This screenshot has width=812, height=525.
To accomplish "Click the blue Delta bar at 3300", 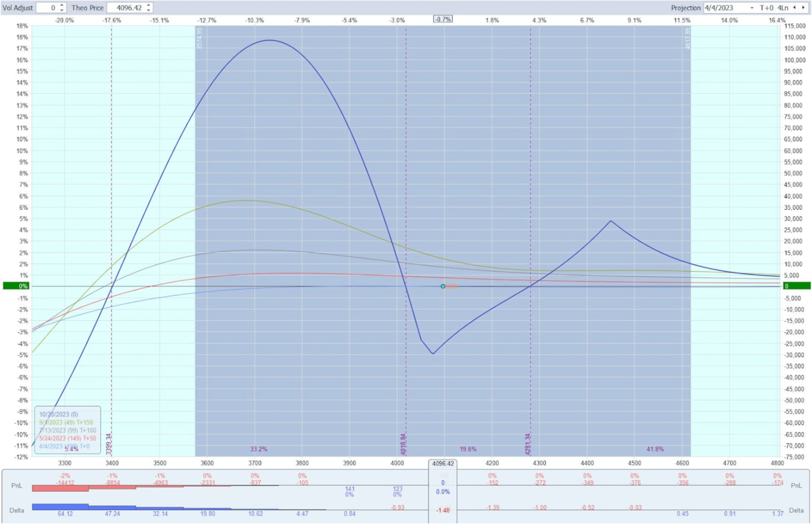I will [x=60, y=507].
